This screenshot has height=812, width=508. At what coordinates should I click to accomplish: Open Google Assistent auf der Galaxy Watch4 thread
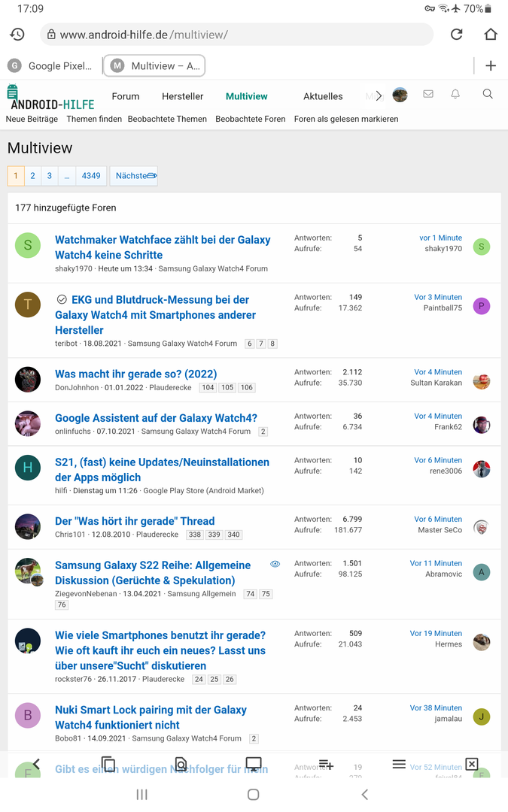pos(156,418)
